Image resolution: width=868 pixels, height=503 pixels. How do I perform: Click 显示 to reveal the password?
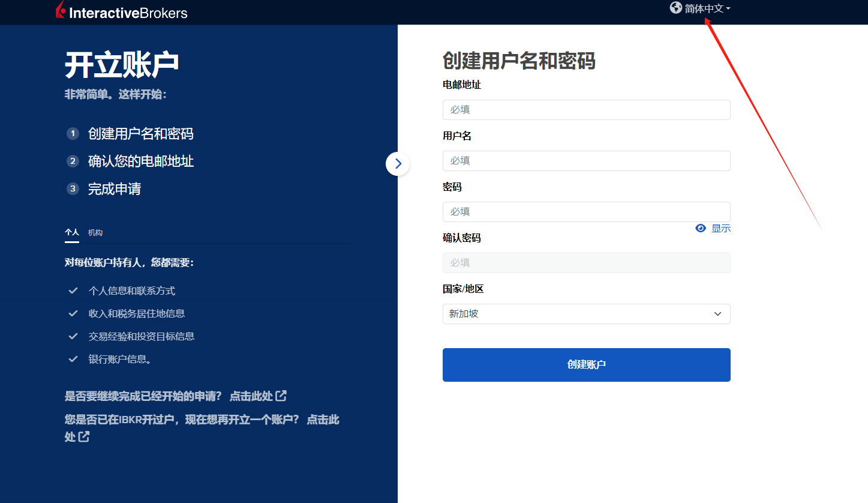pos(720,228)
